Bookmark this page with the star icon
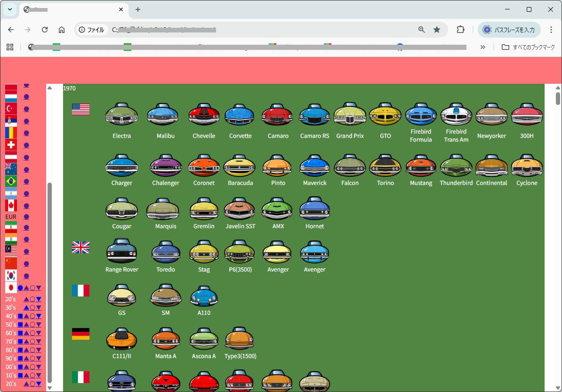Screen dimensions: 562x392 tap(437, 30)
